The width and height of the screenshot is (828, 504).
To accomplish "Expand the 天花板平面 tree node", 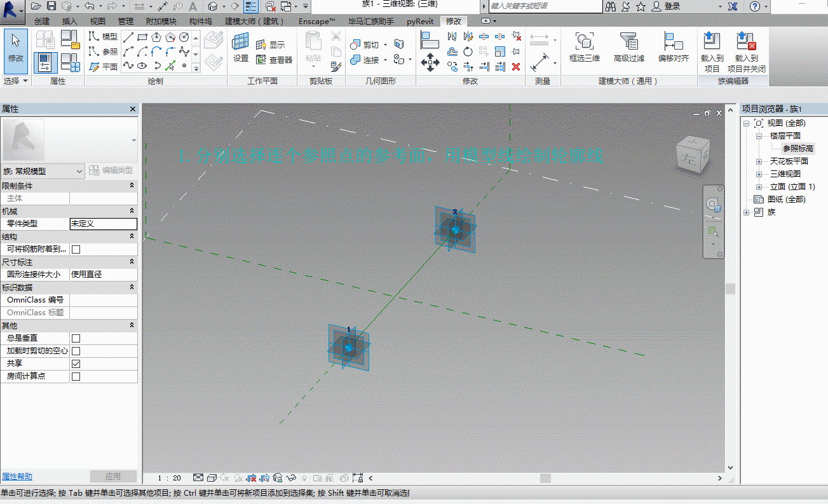I will [759, 161].
